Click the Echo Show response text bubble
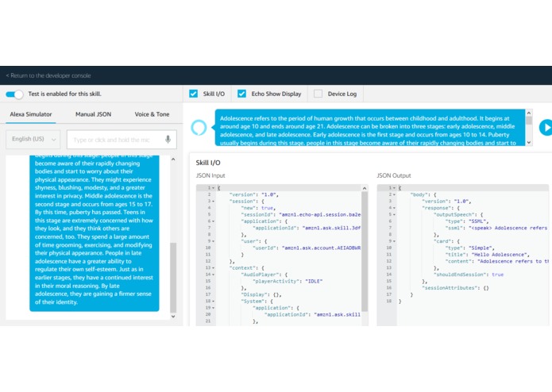Screen dimensions: 552x392 pos(370,127)
